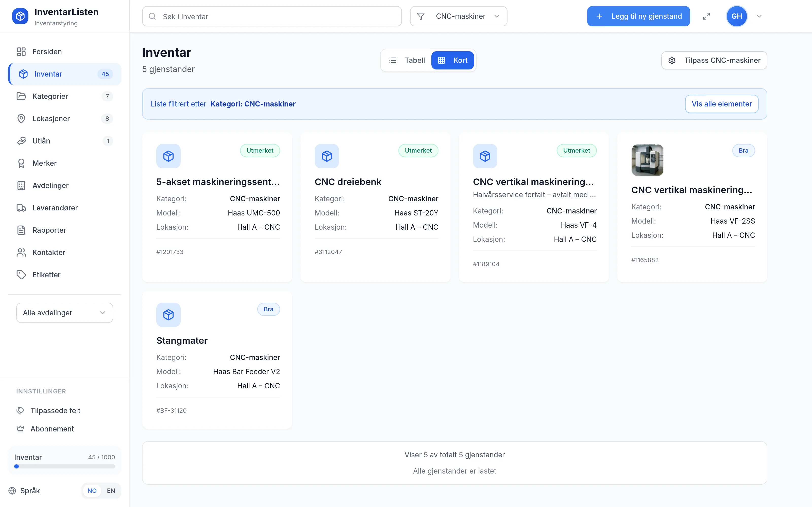Click the Inventar usage progress bar

[x=64, y=466]
